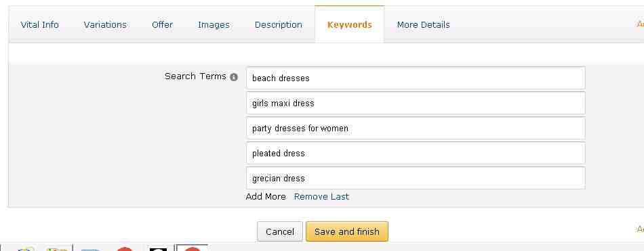Open red taskbar icon left of black icon
The image size is (644, 251).
coord(125,248)
